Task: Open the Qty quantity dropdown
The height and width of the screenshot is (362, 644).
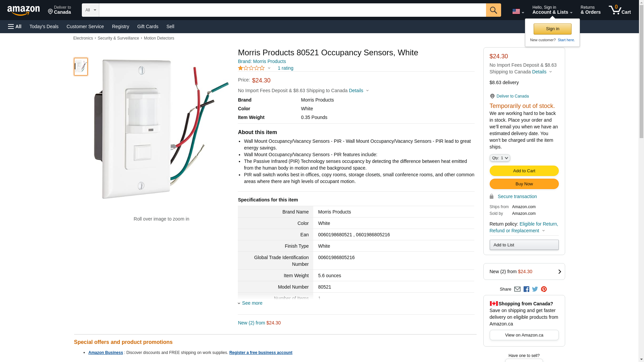Action: coord(499,158)
